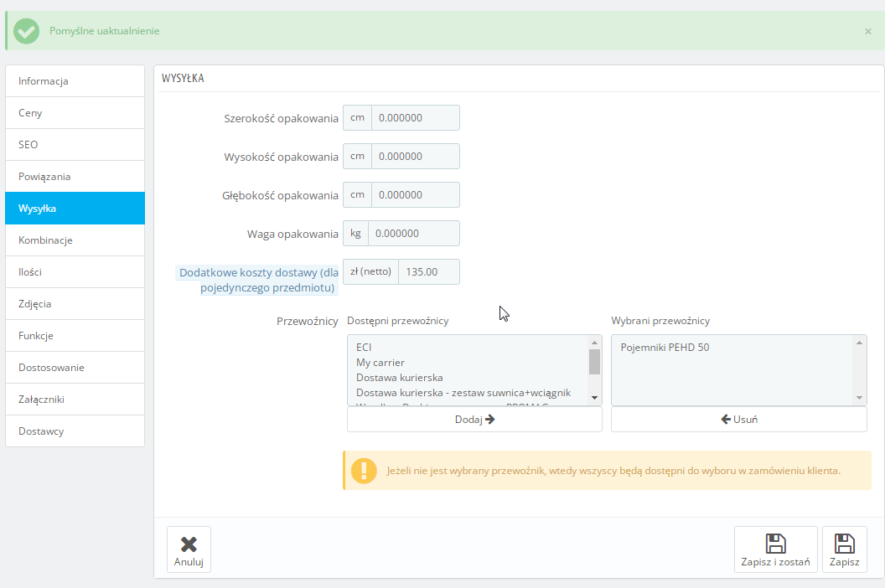Select the Wysyłka tab

(x=75, y=209)
